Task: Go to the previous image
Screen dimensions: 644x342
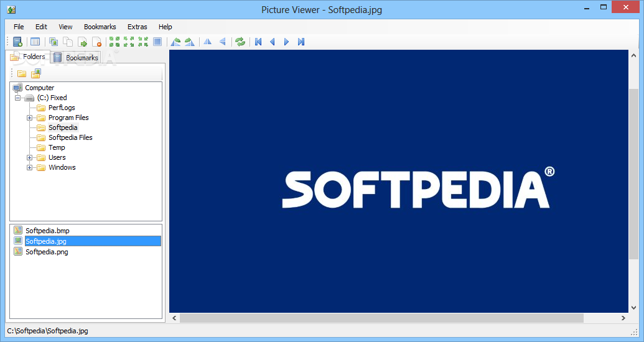Action: point(273,42)
